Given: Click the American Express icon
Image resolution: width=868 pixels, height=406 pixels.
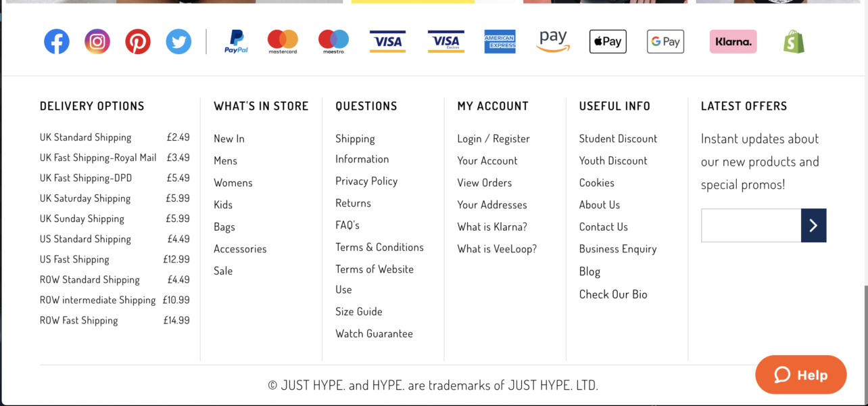Looking at the screenshot, I should pyautogui.click(x=500, y=42).
